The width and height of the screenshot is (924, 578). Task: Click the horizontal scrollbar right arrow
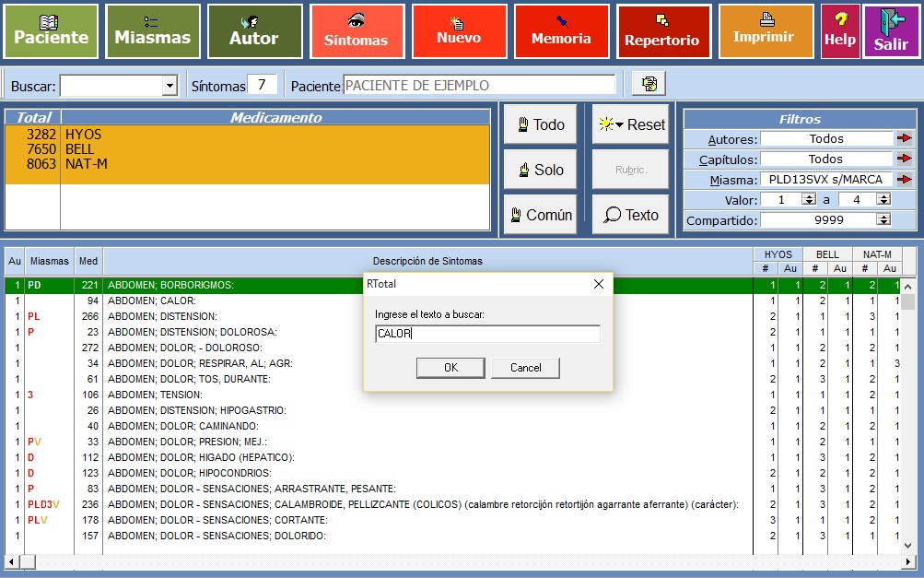tap(908, 561)
